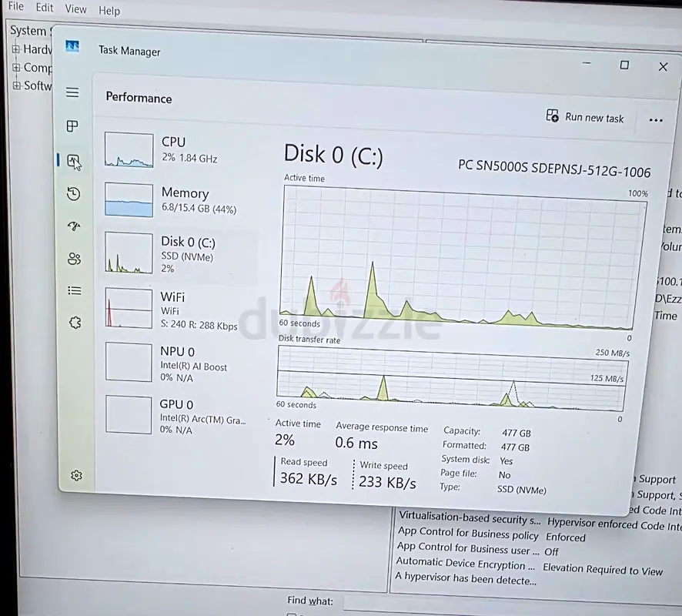682x616 pixels.
Task: Close the Task Manager window
Action: tap(663, 67)
